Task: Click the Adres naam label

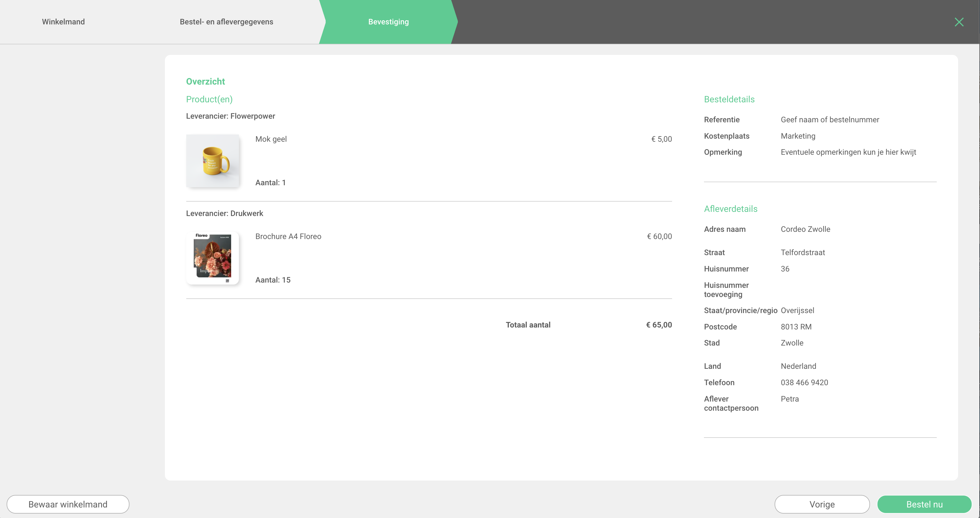Action: pyautogui.click(x=724, y=229)
